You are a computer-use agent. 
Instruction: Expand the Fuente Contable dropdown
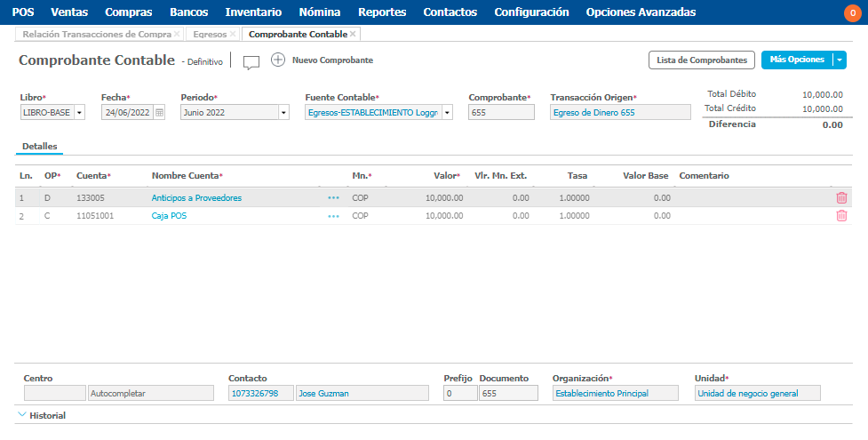447,113
